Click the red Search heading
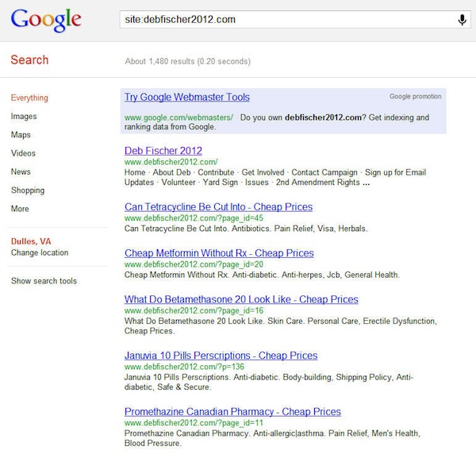This screenshot has width=476, height=454. pos(29,60)
